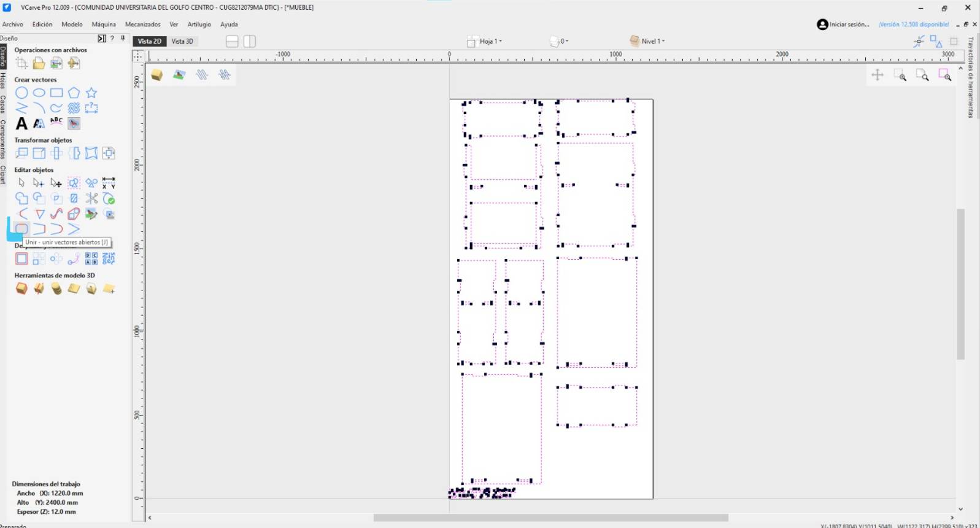This screenshot has height=528, width=980.
Task: Click the trace bitmap tool icon
Action: pos(74,123)
